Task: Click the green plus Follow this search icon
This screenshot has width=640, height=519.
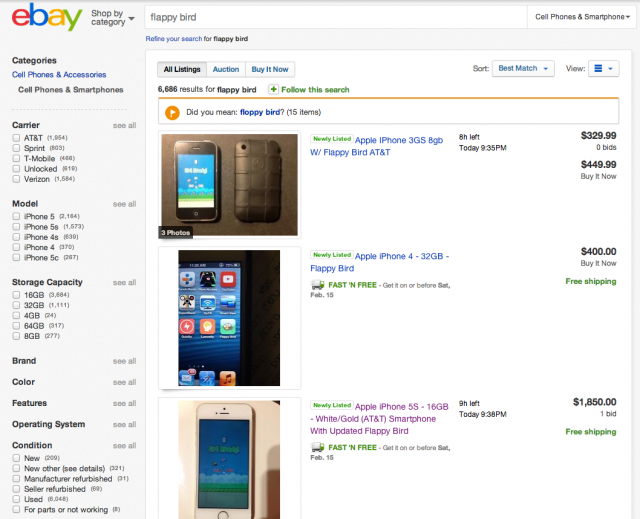Action: pyautogui.click(x=273, y=89)
